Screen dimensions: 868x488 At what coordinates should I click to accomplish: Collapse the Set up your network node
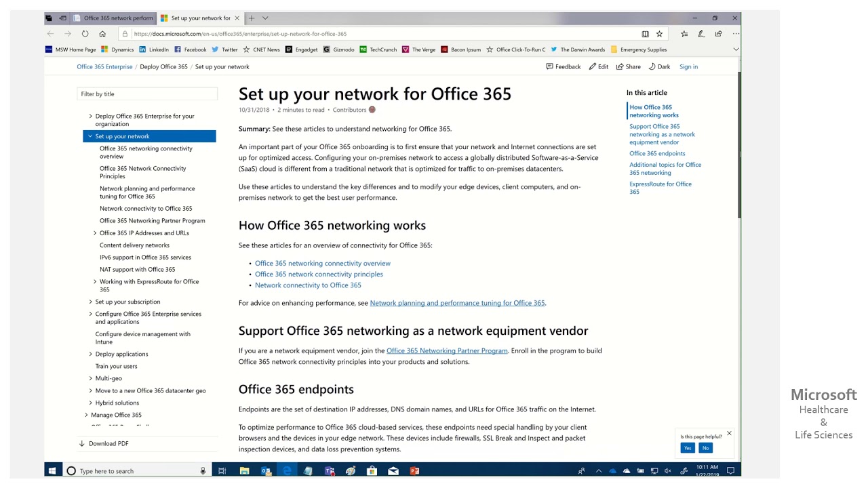click(x=90, y=136)
